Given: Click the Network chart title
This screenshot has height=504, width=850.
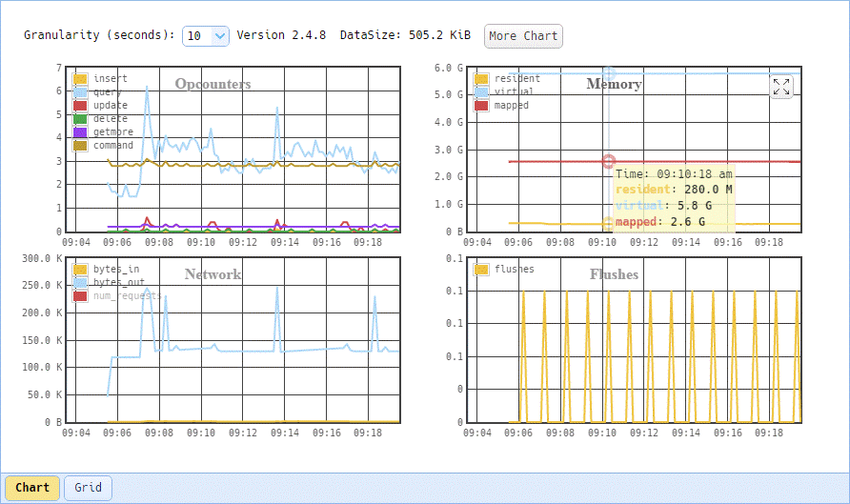Looking at the screenshot, I should pyautogui.click(x=213, y=274).
